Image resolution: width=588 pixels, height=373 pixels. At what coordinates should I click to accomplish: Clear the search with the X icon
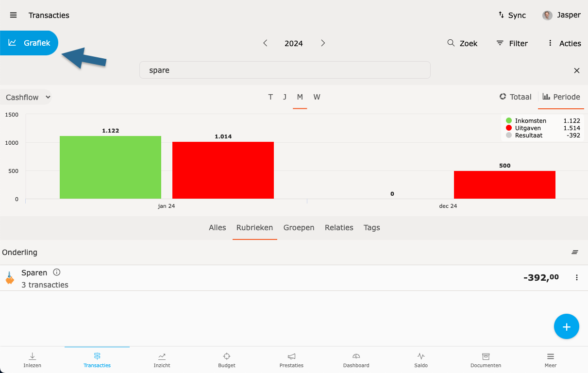coord(577,70)
